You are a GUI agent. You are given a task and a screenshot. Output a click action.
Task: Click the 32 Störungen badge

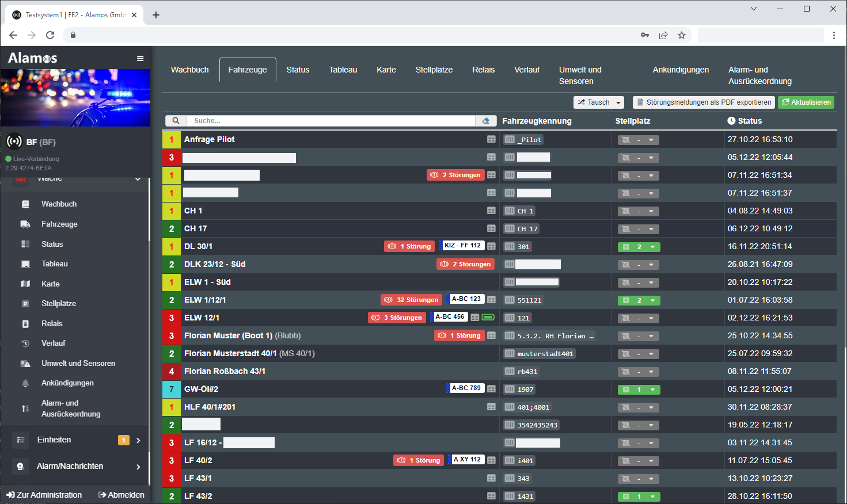pos(412,300)
